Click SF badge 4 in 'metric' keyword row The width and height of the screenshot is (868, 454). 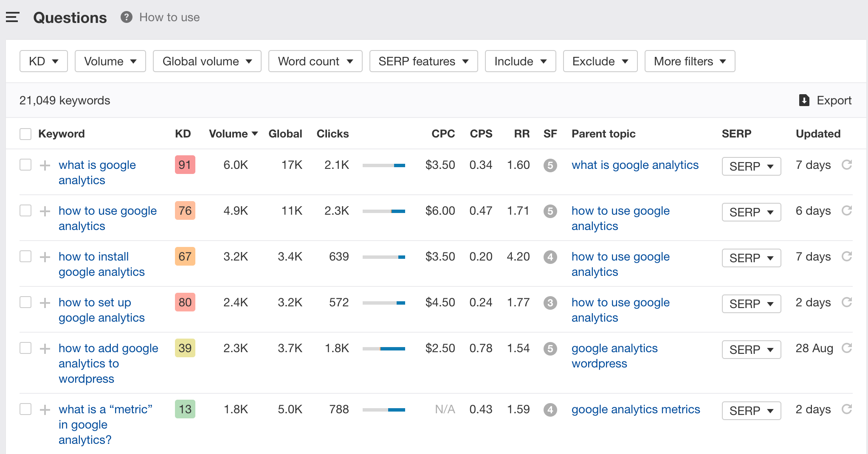550,409
